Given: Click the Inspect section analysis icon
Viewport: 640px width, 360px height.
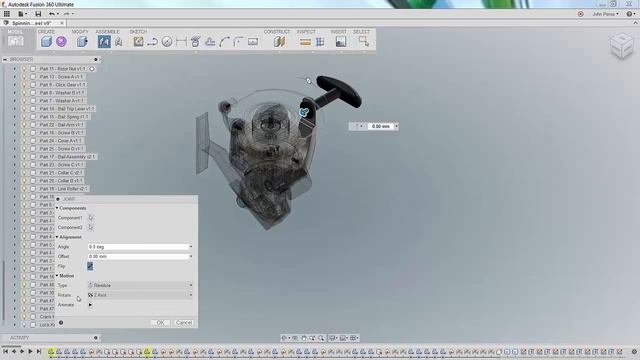Looking at the screenshot, I should tap(320, 41).
